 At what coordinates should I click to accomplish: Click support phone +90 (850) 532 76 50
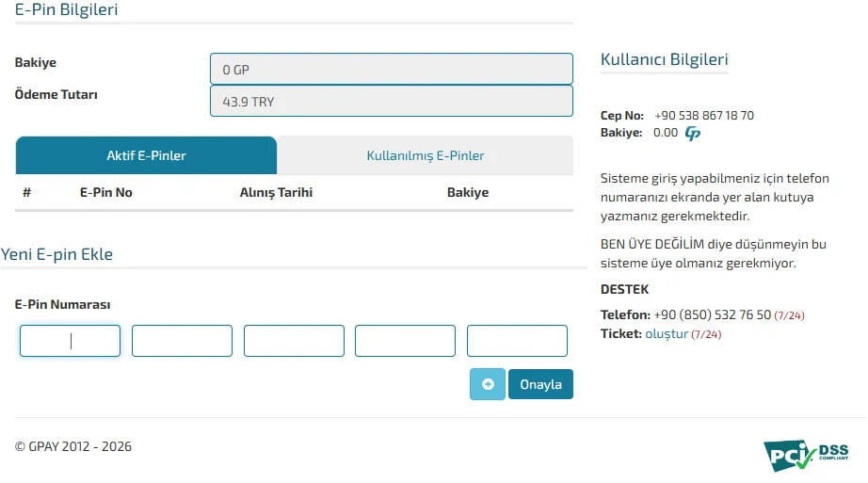(712, 314)
